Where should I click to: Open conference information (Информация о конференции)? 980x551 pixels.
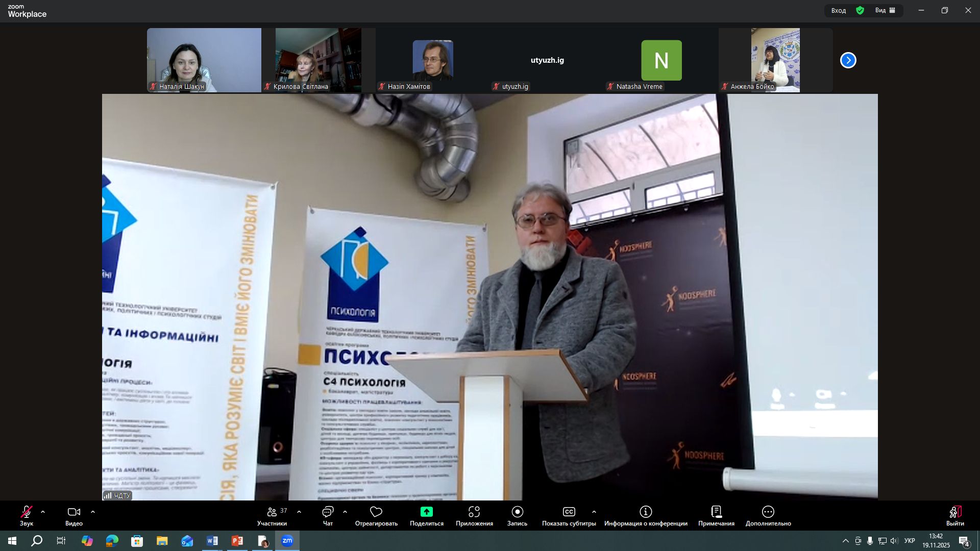(x=646, y=516)
